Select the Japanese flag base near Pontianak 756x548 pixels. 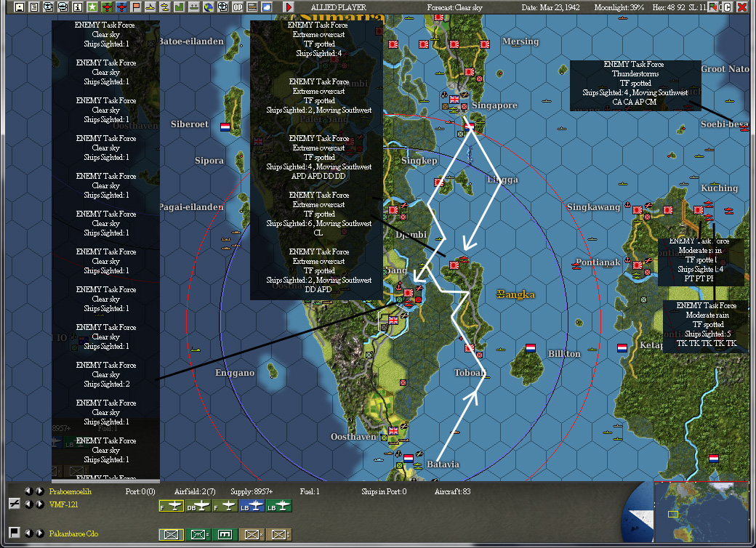click(x=638, y=265)
